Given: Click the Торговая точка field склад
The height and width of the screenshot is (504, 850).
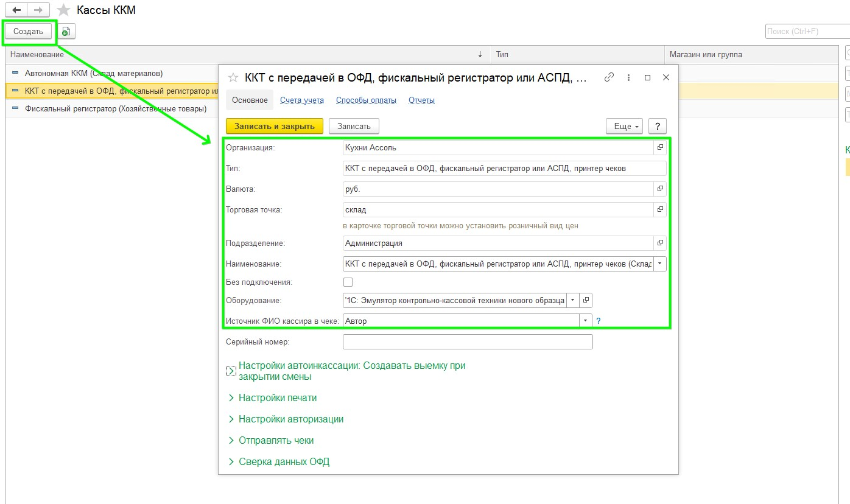Looking at the screenshot, I should [498, 210].
